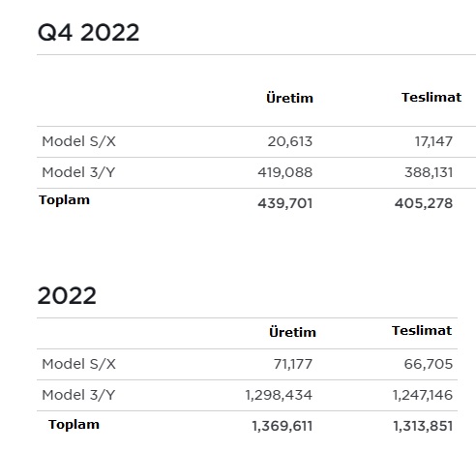Select total production 439,701

click(285, 203)
